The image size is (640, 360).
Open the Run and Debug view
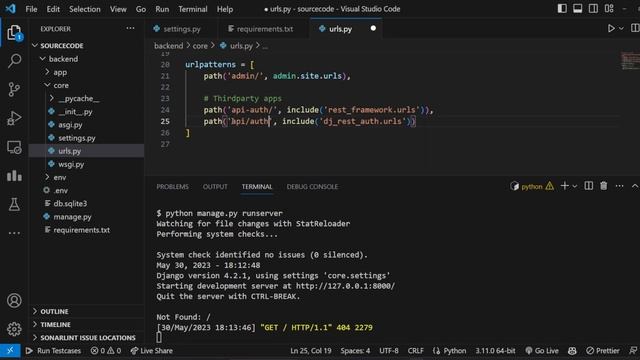[14, 118]
